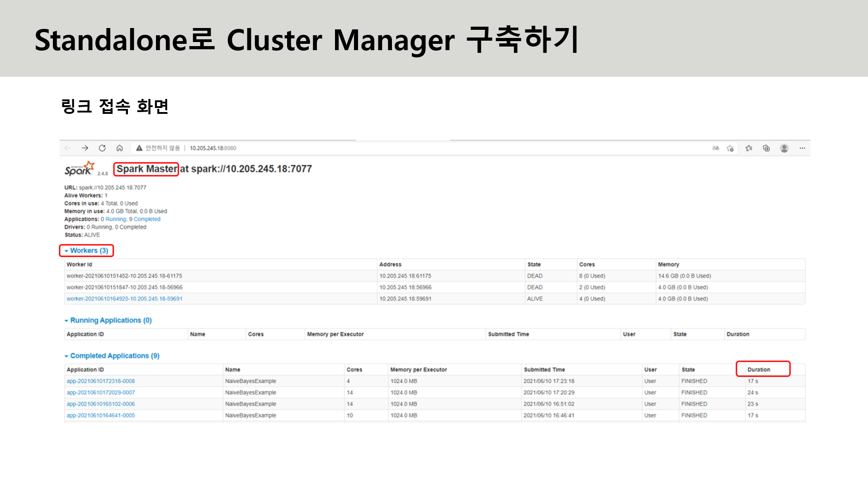Click the Completed applications summary link
868x488 pixels.
147,219
